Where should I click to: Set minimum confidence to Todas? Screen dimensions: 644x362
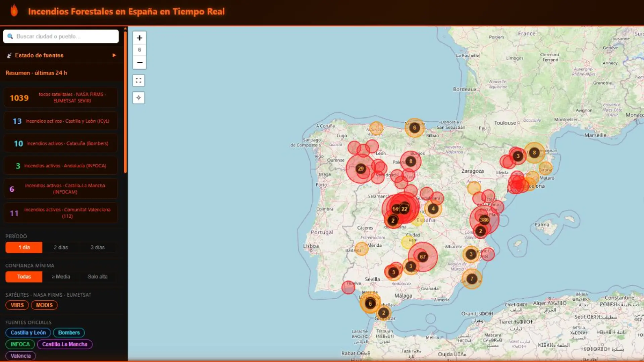[24, 277]
